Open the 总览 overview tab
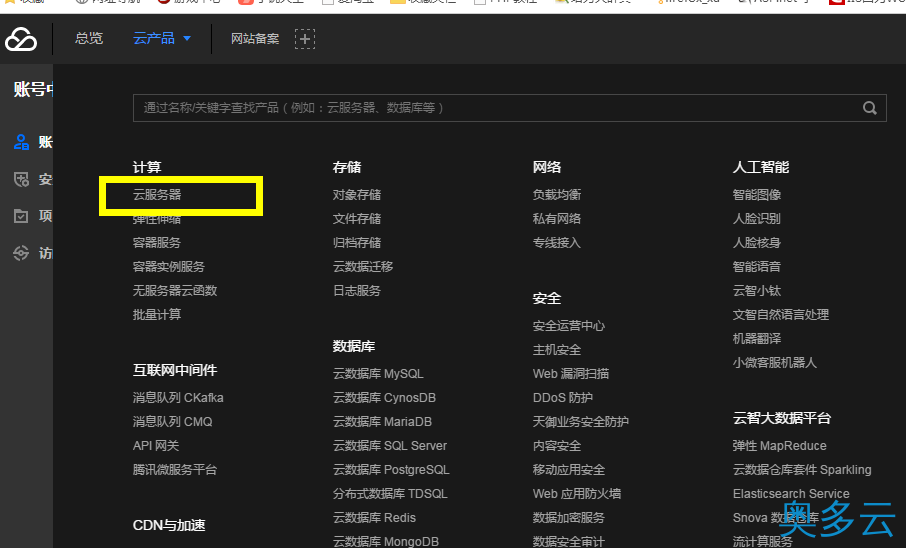Image resolution: width=906 pixels, height=548 pixels. [89, 39]
